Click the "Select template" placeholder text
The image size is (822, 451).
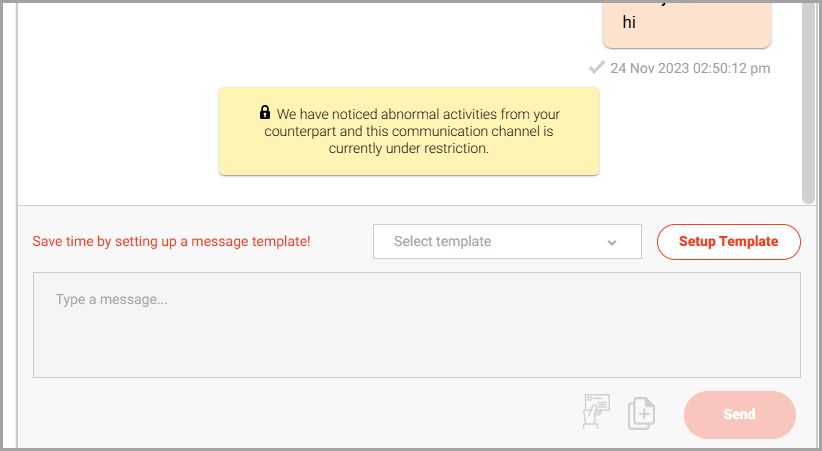442,241
